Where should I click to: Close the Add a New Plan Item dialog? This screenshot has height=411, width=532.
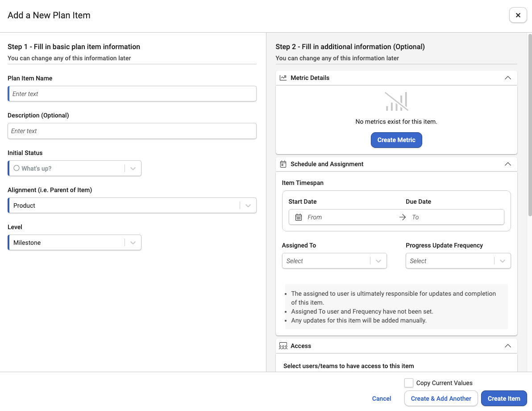pos(518,15)
